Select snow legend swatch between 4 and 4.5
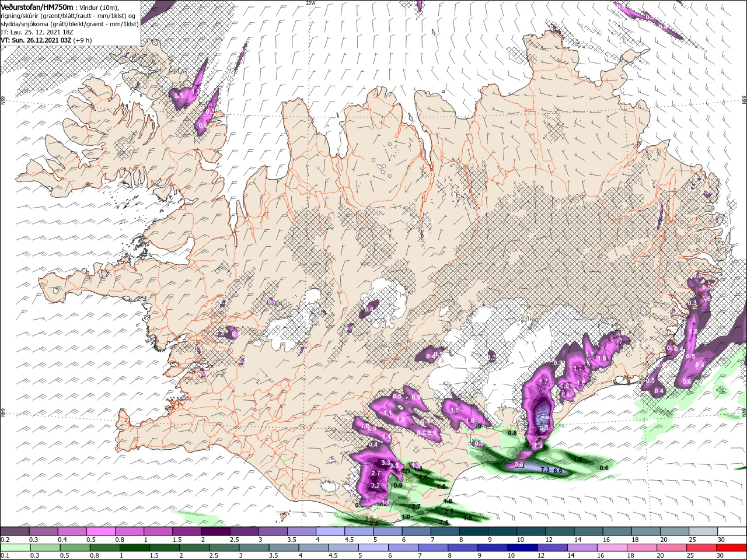The height and width of the screenshot is (560, 747). coord(330,531)
